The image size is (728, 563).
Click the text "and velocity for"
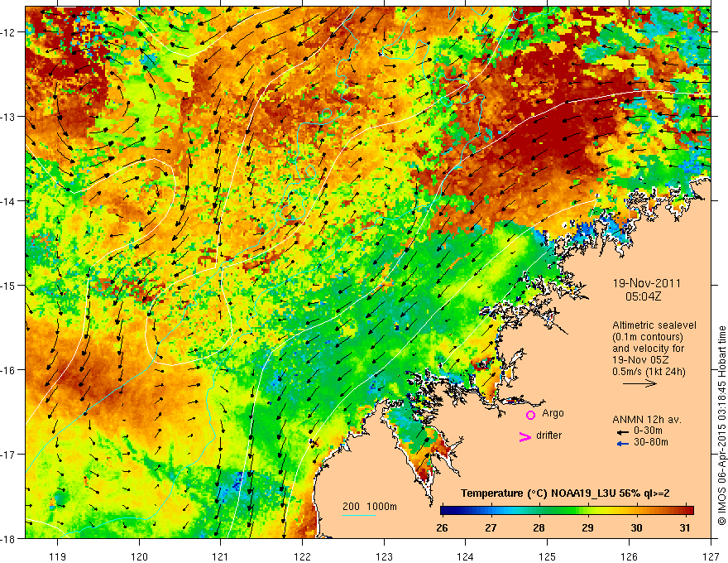coord(648,349)
